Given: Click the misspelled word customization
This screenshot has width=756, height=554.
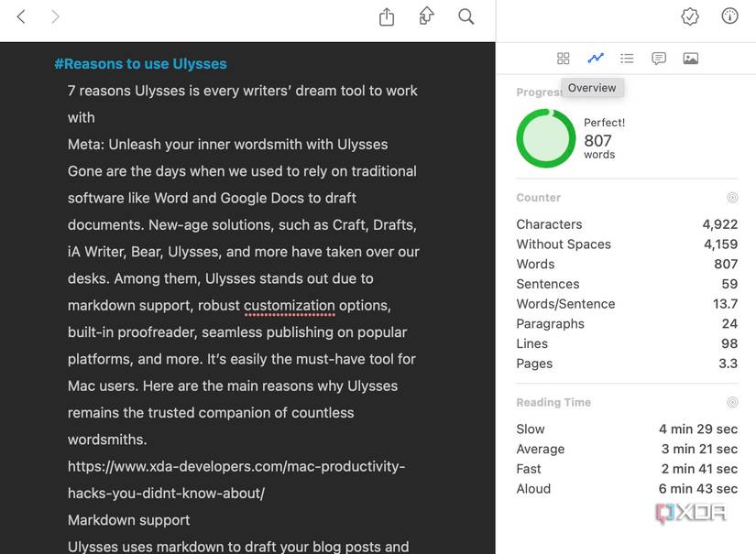Looking at the screenshot, I should (x=290, y=306).
